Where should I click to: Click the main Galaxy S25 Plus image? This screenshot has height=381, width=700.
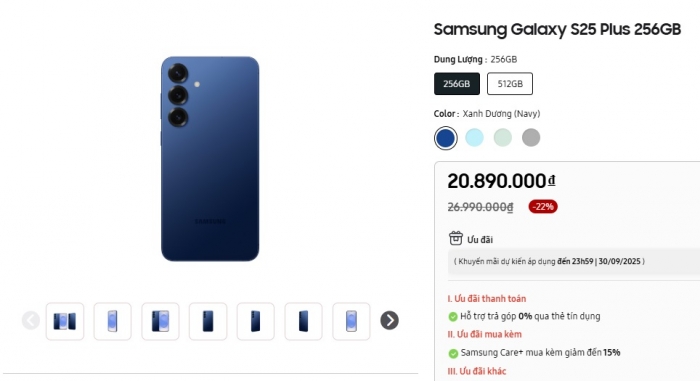(210, 159)
